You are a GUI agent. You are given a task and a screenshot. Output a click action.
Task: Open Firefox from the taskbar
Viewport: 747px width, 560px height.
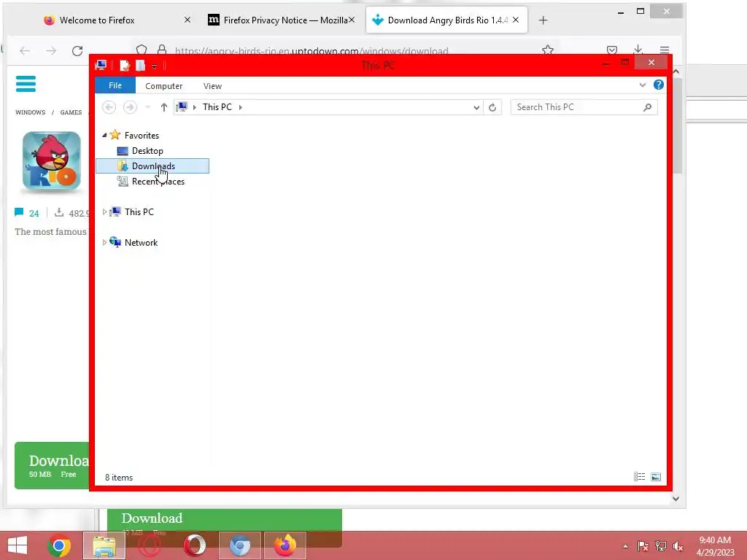click(285, 545)
